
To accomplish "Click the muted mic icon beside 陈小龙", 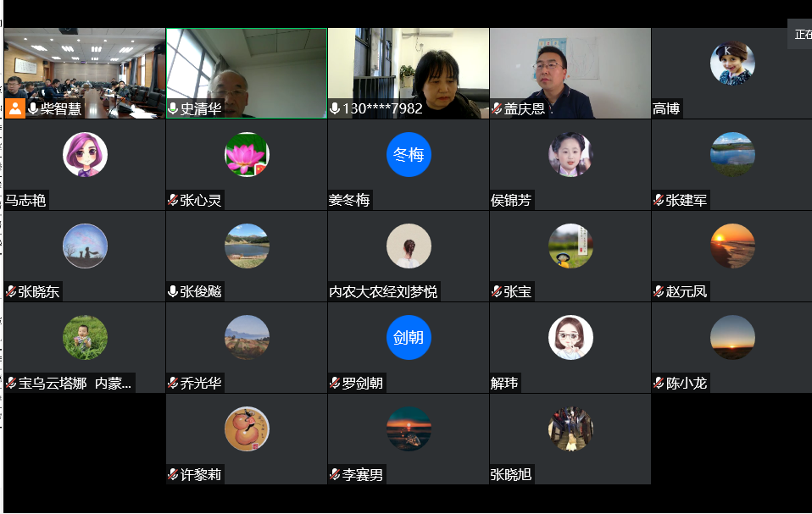I will coord(659,383).
